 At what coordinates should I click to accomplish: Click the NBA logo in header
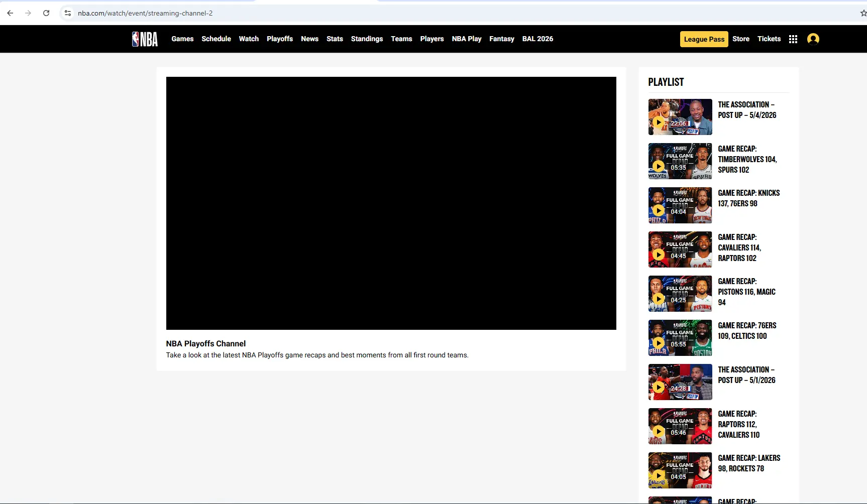(145, 39)
